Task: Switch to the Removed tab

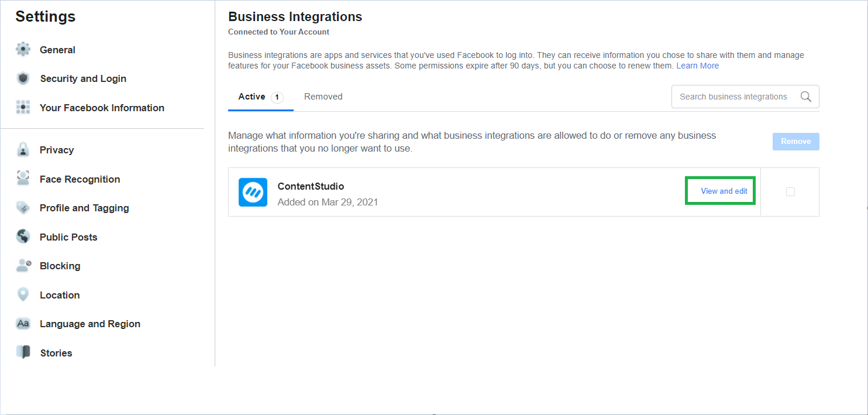Action: (323, 97)
